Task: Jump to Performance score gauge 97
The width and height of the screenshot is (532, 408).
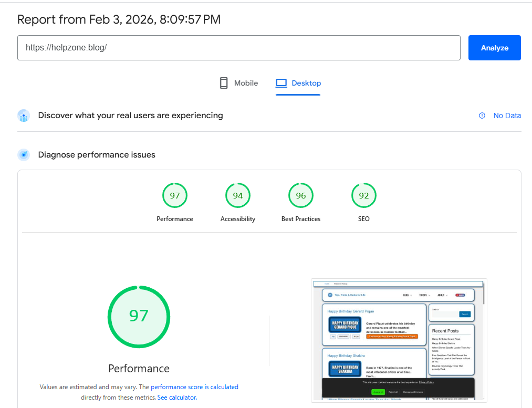Action: tap(175, 195)
